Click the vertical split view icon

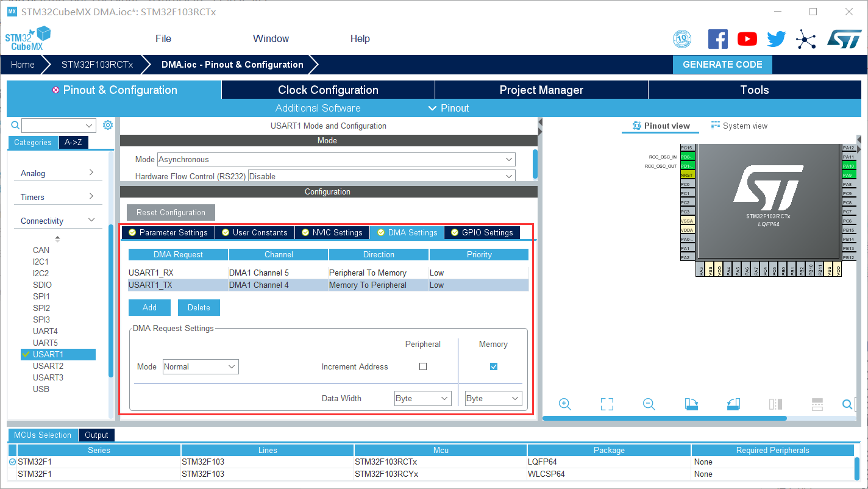(x=775, y=404)
